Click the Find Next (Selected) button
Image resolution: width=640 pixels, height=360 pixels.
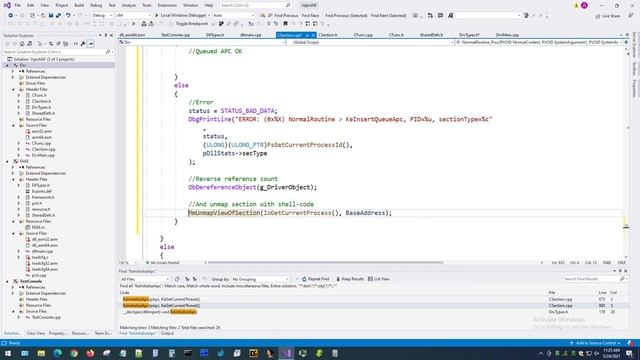tap(388, 16)
